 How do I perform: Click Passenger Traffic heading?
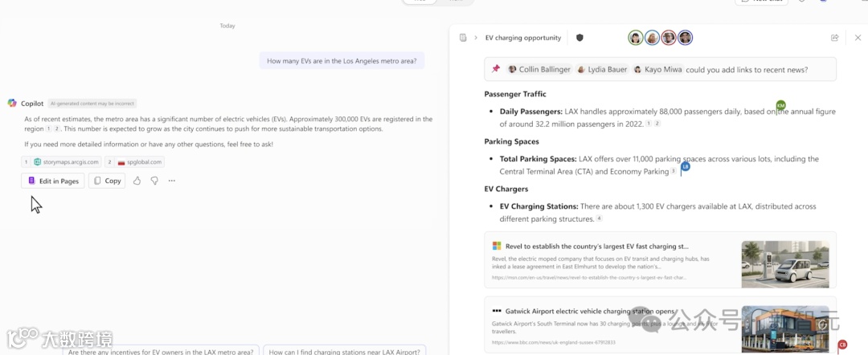pyautogui.click(x=515, y=94)
